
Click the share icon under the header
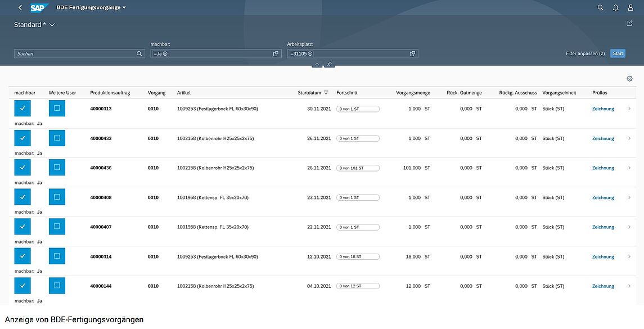tap(629, 24)
